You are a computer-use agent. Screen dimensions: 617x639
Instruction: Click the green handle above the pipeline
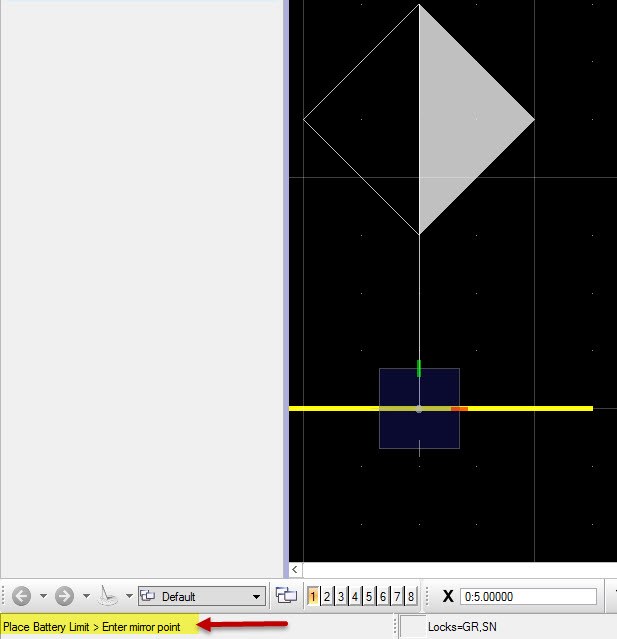point(419,368)
